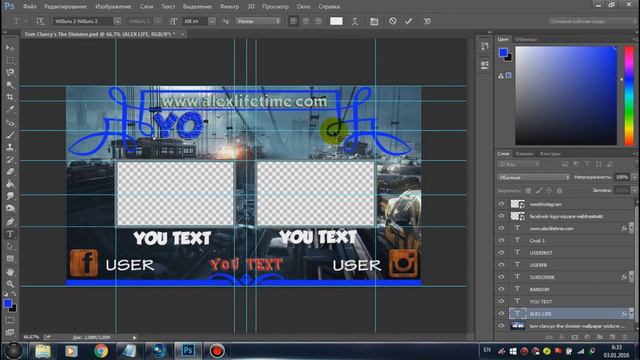Screen dimensions: 640x360
Task: Select the Lasso tool
Action: [x=10, y=72]
